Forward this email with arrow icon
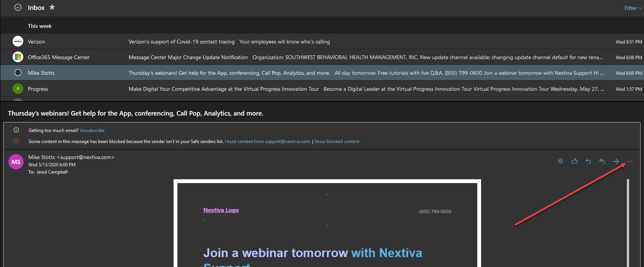 [x=616, y=161]
